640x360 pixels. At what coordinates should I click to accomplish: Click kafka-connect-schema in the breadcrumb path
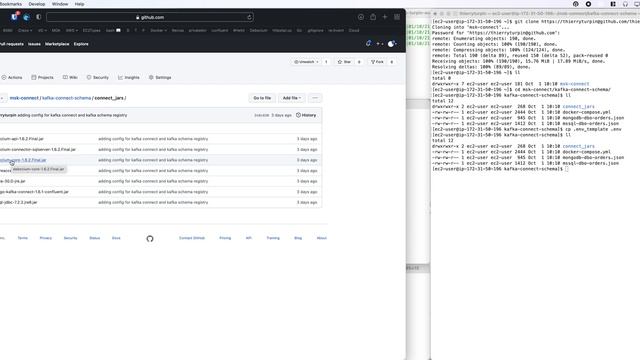coord(67,98)
